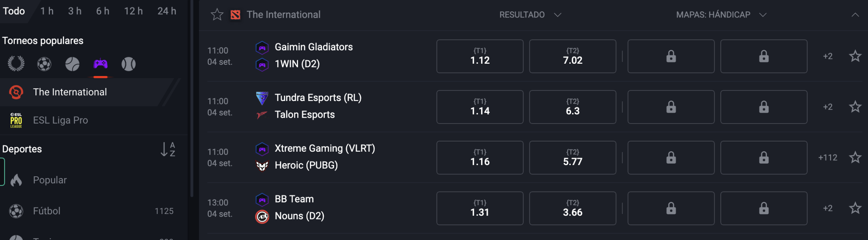Favorite the BB Team vs Nouns match
Viewport: 868px width, 240px height.
tap(855, 208)
